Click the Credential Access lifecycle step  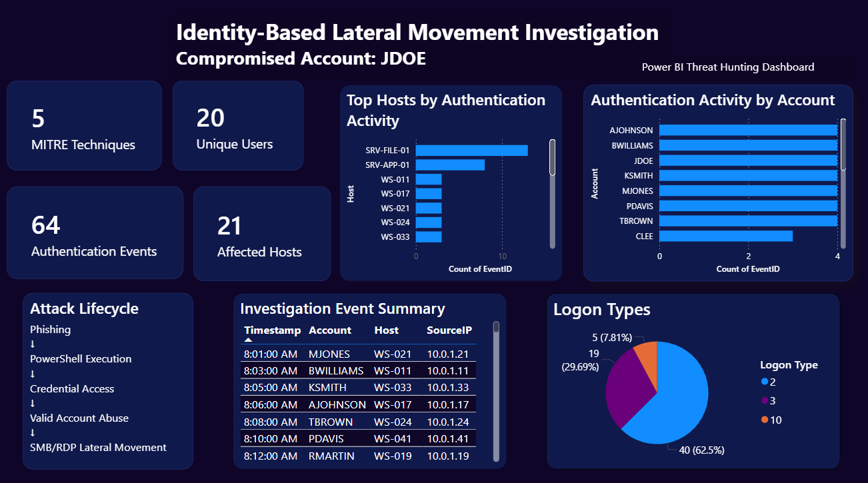(72, 389)
